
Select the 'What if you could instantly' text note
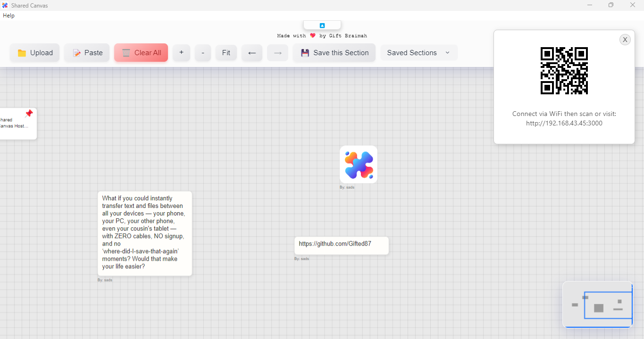coord(145,233)
